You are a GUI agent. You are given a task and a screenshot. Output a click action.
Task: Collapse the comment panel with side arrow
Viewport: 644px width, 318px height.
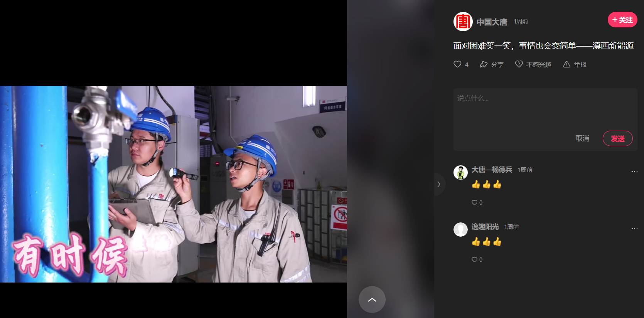(x=439, y=184)
